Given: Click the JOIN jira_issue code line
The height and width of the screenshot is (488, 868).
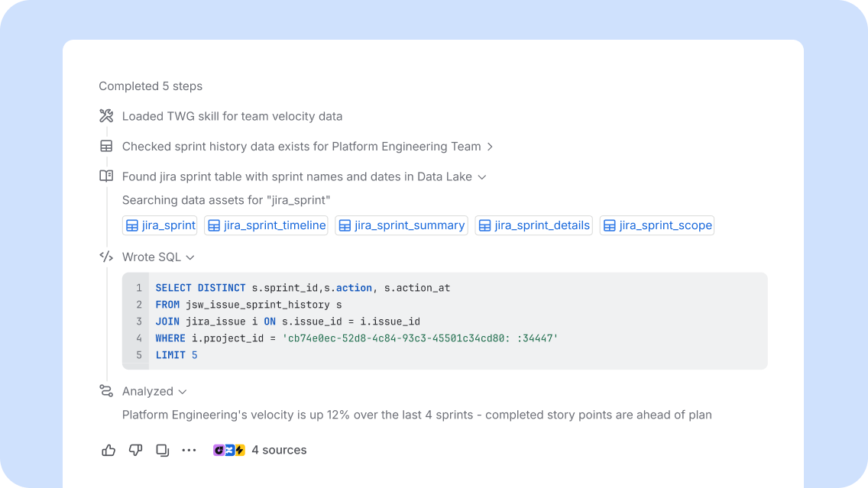Looking at the screenshot, I should pos(288,322).
